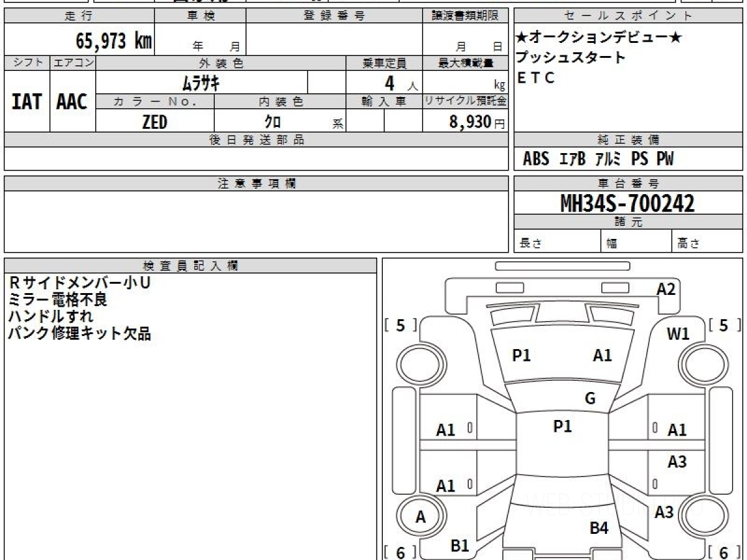The height and width of the screenshot is (560, 747).
Task: Select PW in the equipment list
Action: coord(665,159)
